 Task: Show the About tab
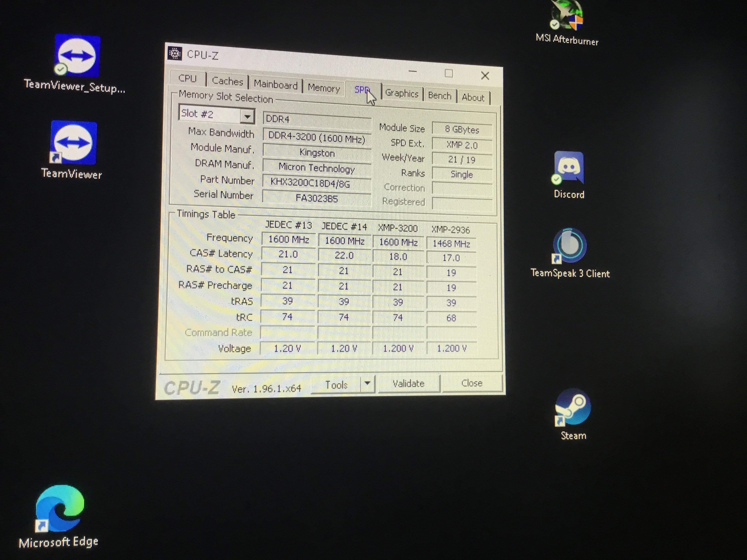(x=473, y=97)
